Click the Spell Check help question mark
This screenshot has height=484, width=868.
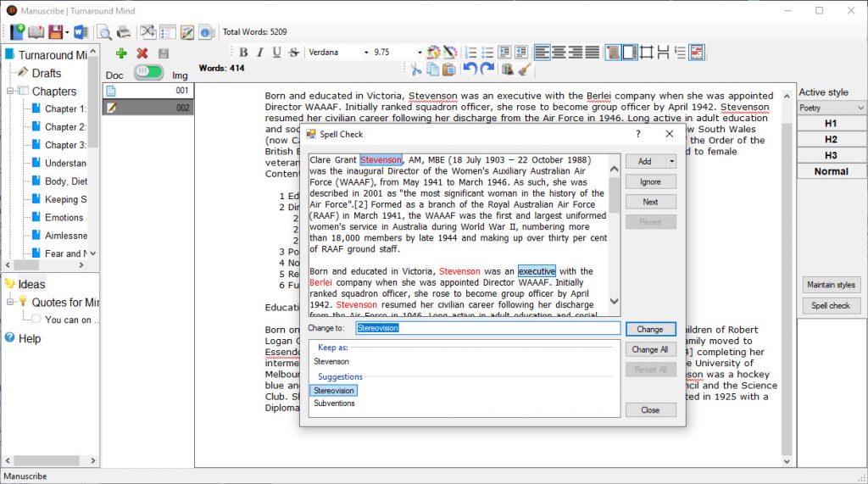pos(638,134)
